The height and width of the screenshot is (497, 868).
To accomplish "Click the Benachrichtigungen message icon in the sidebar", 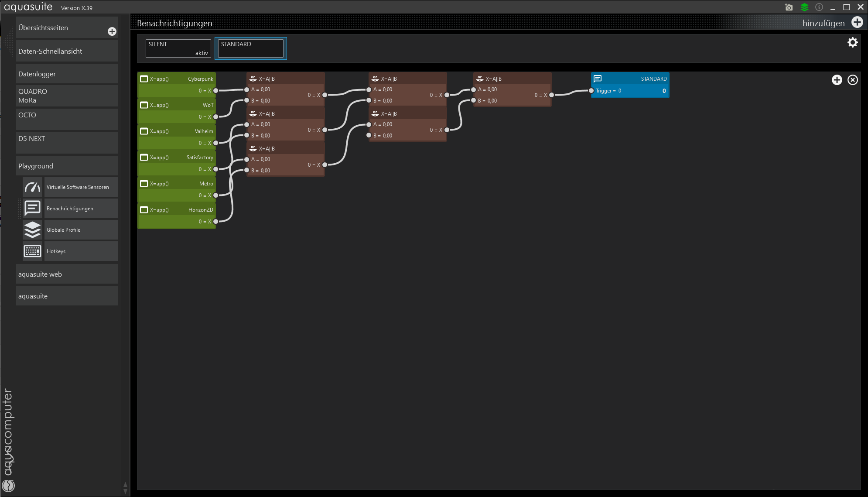I will point(32,209).
